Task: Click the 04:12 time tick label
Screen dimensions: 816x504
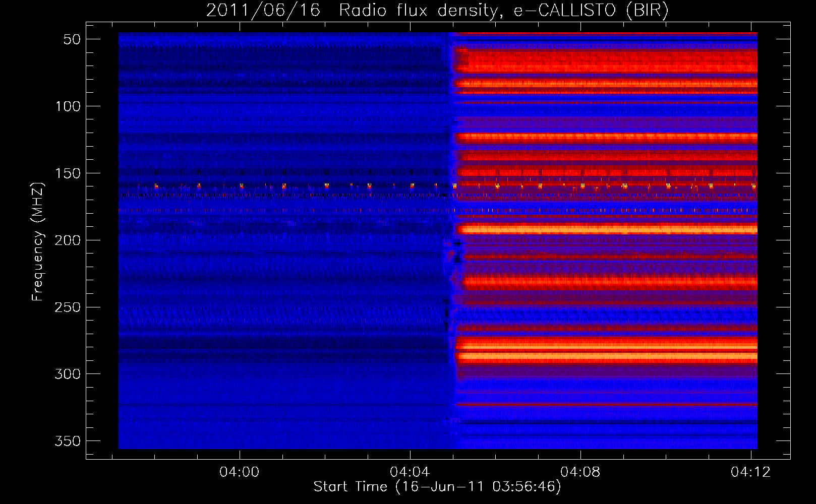Action: coord(750,472)
